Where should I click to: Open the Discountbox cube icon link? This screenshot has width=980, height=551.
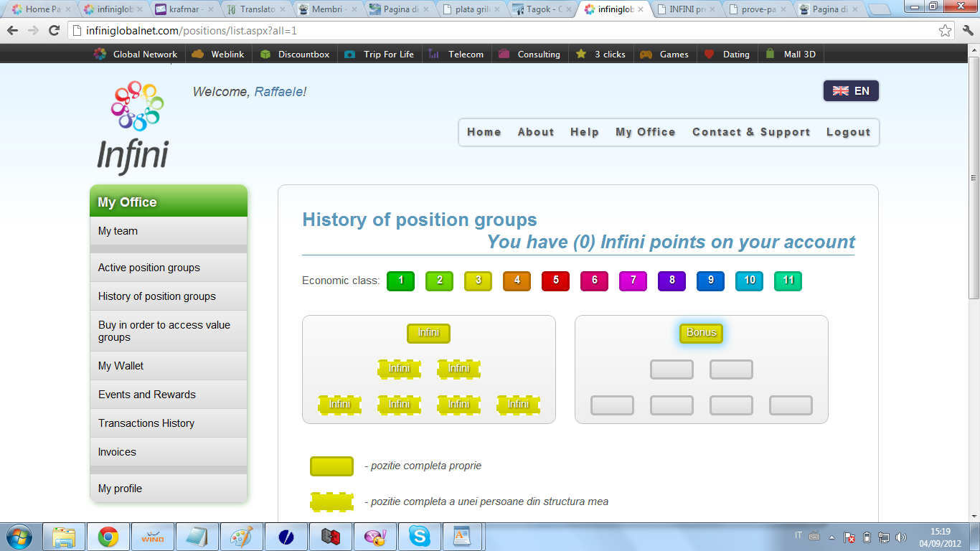point(265,55)
